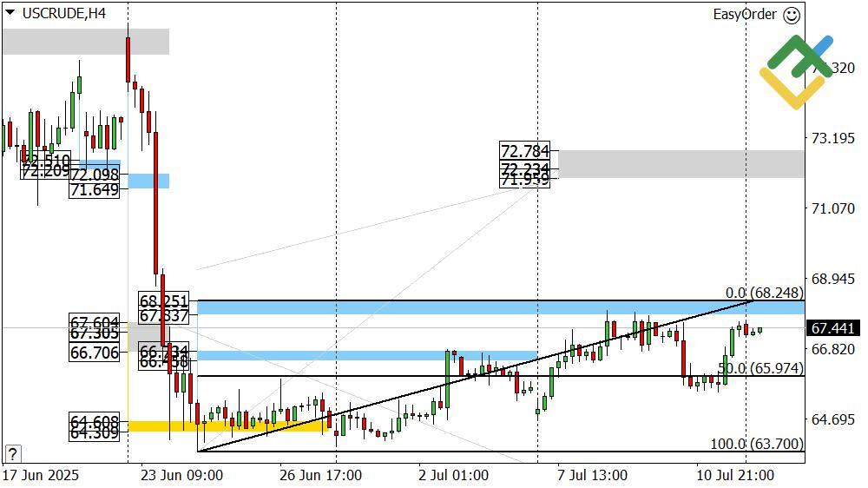Click the LiteFinance logo in the corner
868x488 pixels.
[x=795, y=71]
